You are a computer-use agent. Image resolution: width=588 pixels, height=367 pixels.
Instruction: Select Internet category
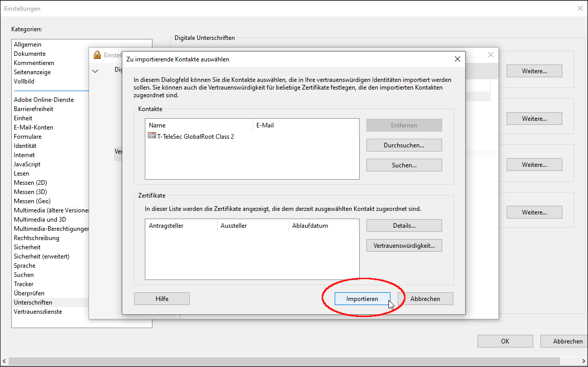[25, 155]
